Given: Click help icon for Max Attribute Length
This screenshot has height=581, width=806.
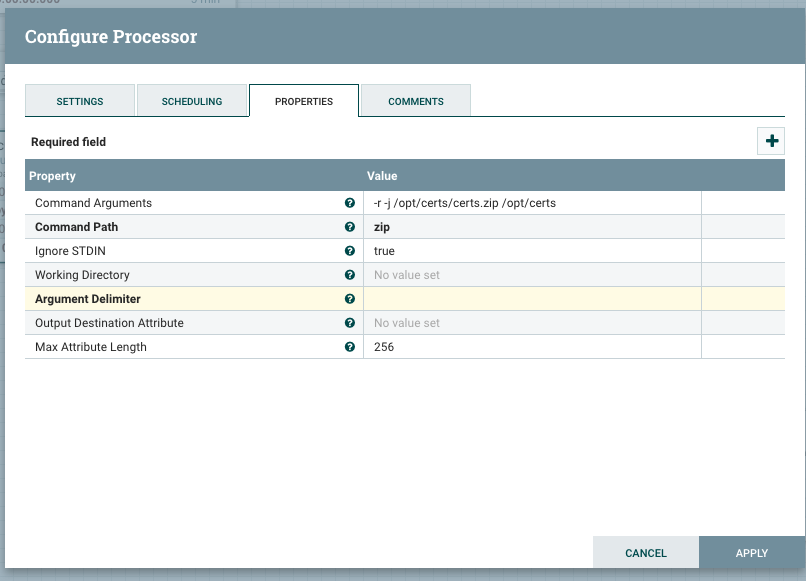Looking at the screenshot, I should (350, 347).
